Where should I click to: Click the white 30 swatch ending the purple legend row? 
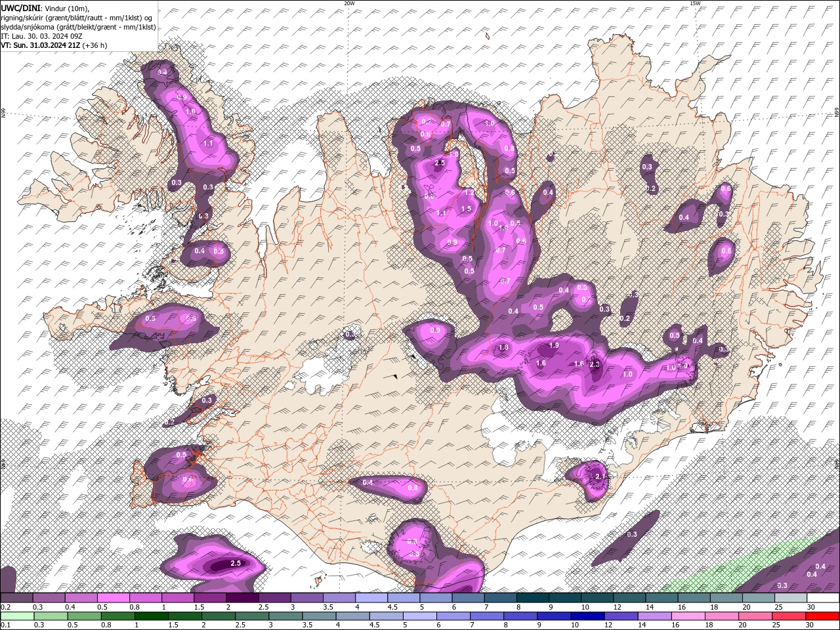click(x=824, y=598)
